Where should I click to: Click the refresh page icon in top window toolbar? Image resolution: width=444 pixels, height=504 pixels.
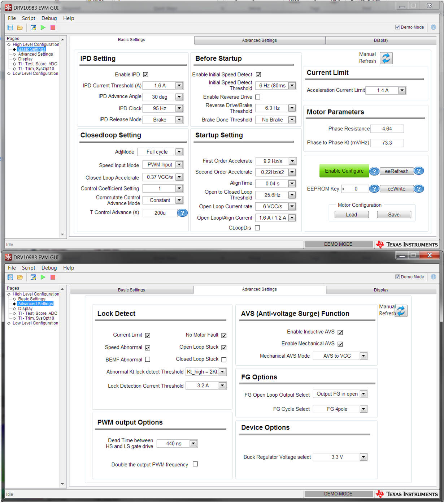pyautogui.click(x=33, y=27)
